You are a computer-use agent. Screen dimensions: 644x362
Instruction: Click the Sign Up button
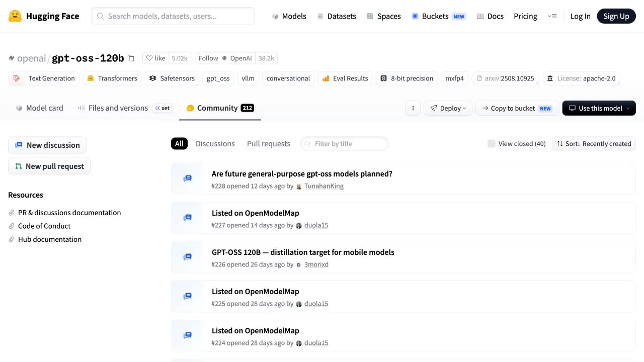(616, 16)
